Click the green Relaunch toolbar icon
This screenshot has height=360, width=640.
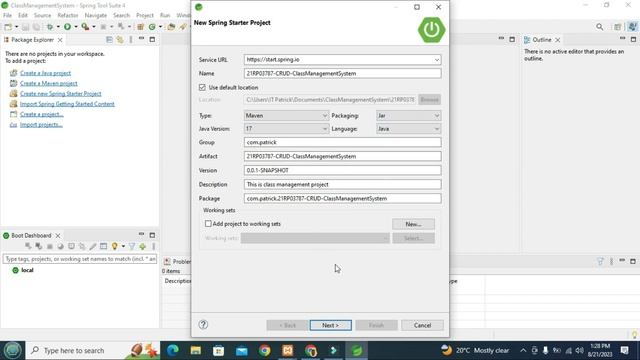[152, 27]
